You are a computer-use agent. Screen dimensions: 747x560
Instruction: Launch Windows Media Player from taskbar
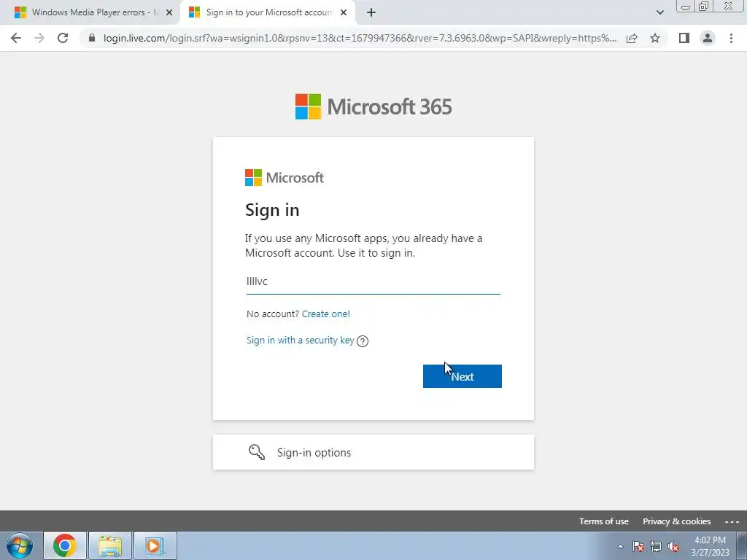[x=155, y=545]
